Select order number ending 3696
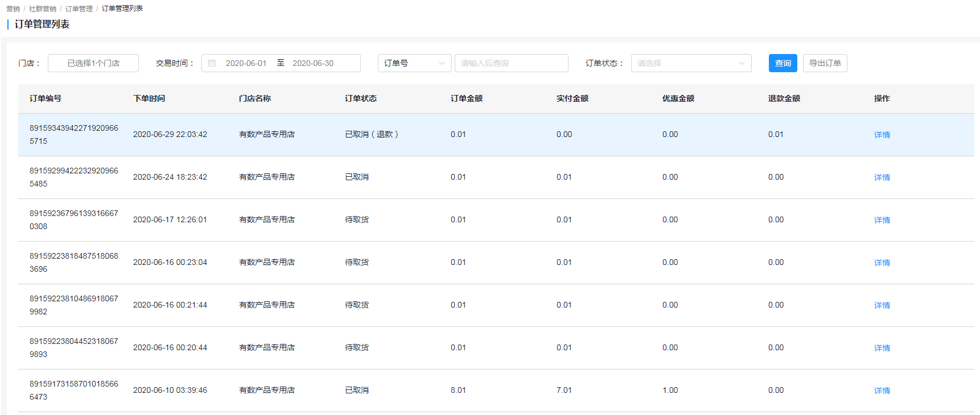 [74, 263]
